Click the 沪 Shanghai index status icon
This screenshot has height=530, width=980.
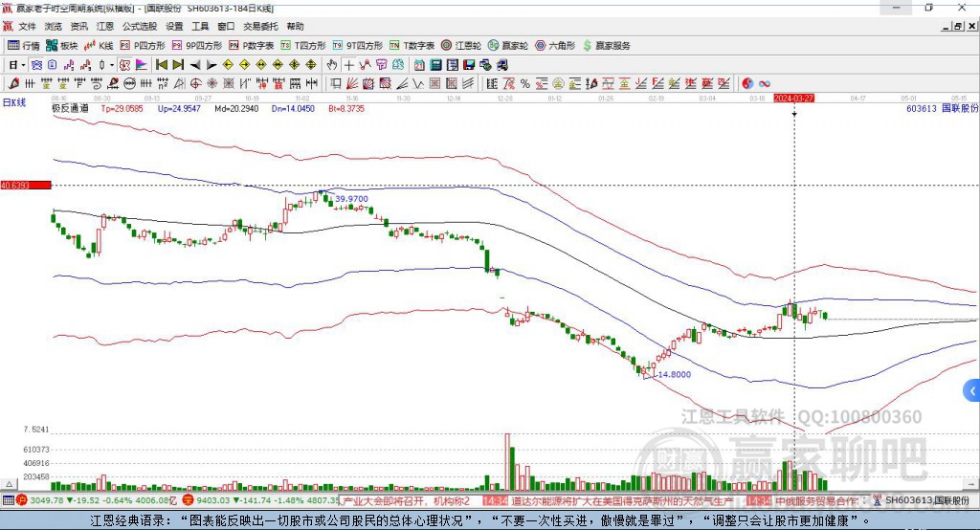(22, 500)
